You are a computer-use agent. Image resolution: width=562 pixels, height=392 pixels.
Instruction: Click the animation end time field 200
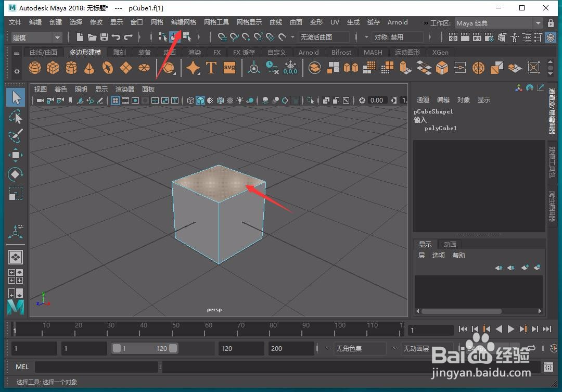291,348
